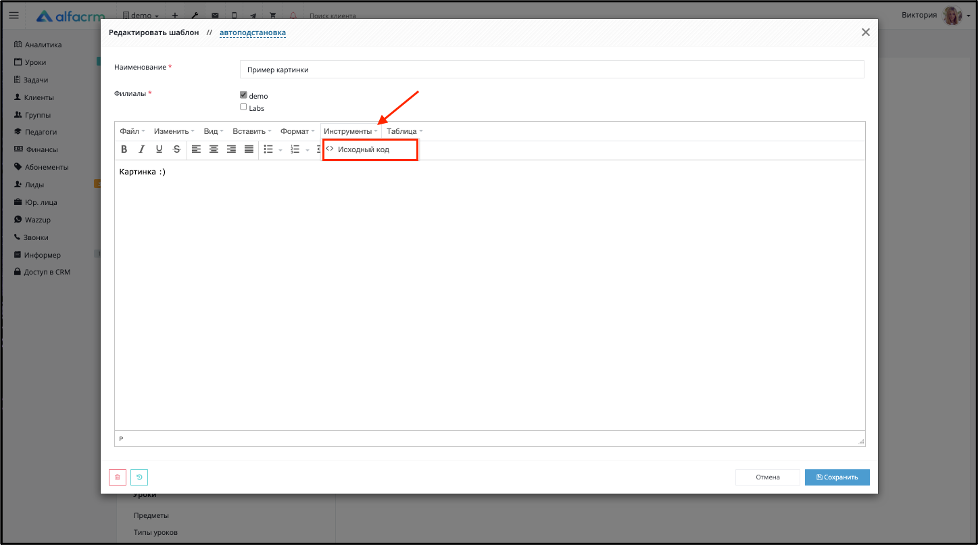Image resolution: width=979 pixels, height=545 pixels.
Task: Close the template edit dialog
Action: (865, 32)
